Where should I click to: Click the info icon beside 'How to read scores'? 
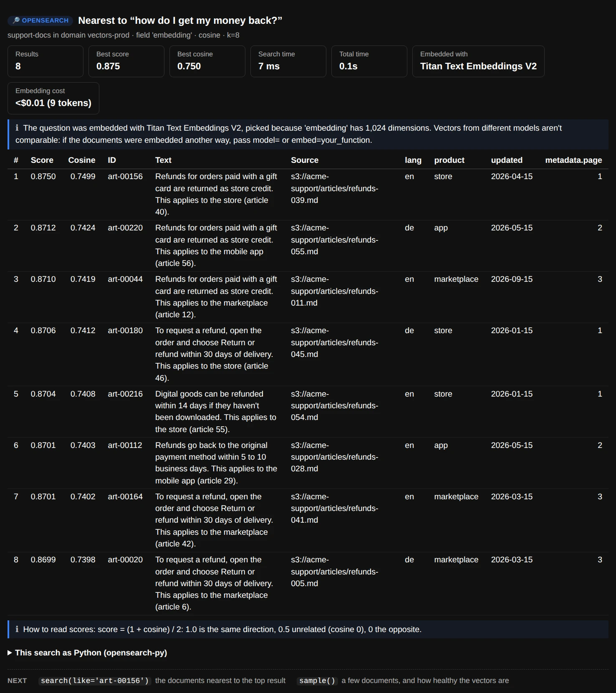pos(17,629)
